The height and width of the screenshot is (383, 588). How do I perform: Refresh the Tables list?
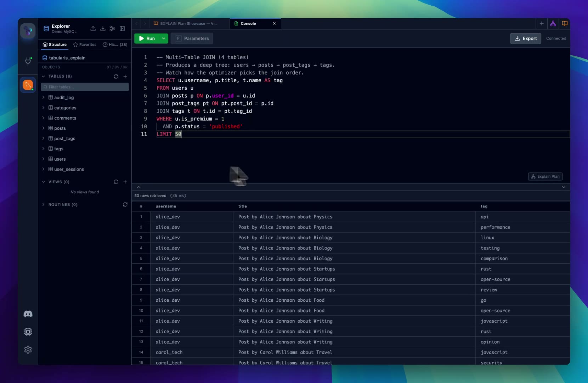pos(116,77)
